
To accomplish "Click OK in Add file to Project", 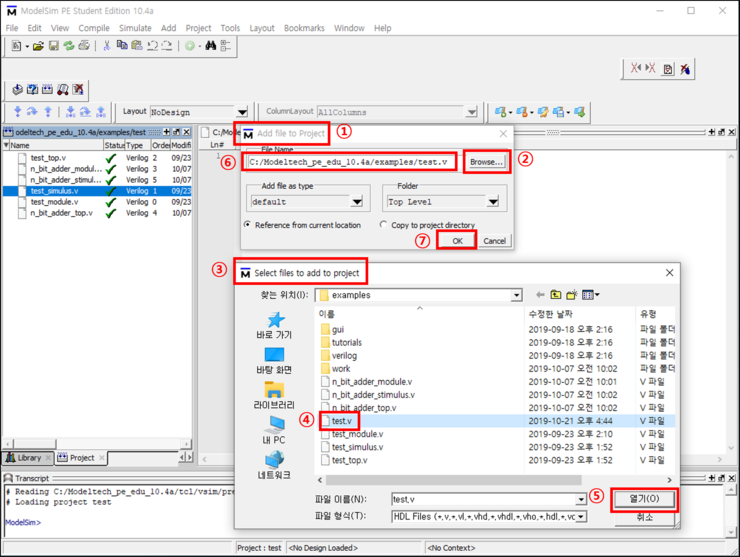I will pos(457,241).
